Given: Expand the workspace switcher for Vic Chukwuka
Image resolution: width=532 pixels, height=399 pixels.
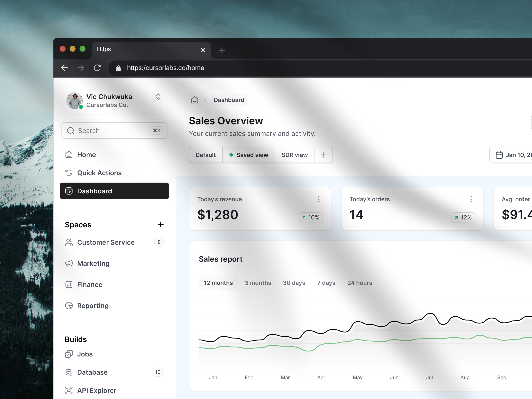Looking at the screenshot, I should [158, 96].
